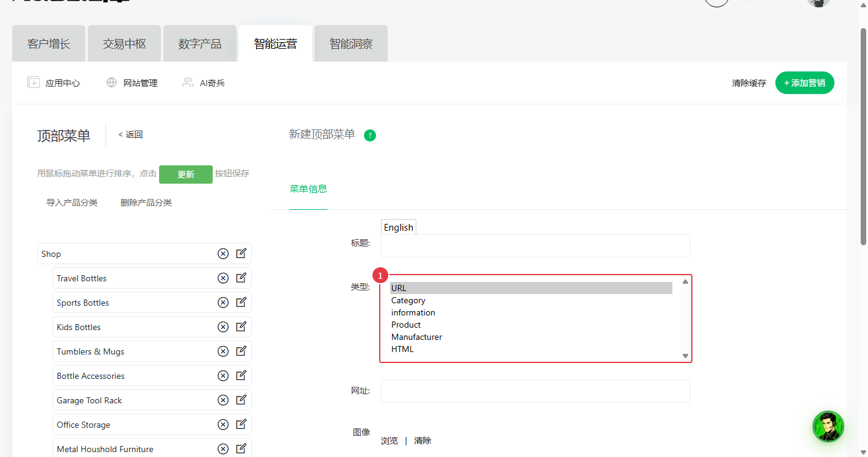Delete the Shop menu item
The image size is (868, 457).
tap(223, 254)
